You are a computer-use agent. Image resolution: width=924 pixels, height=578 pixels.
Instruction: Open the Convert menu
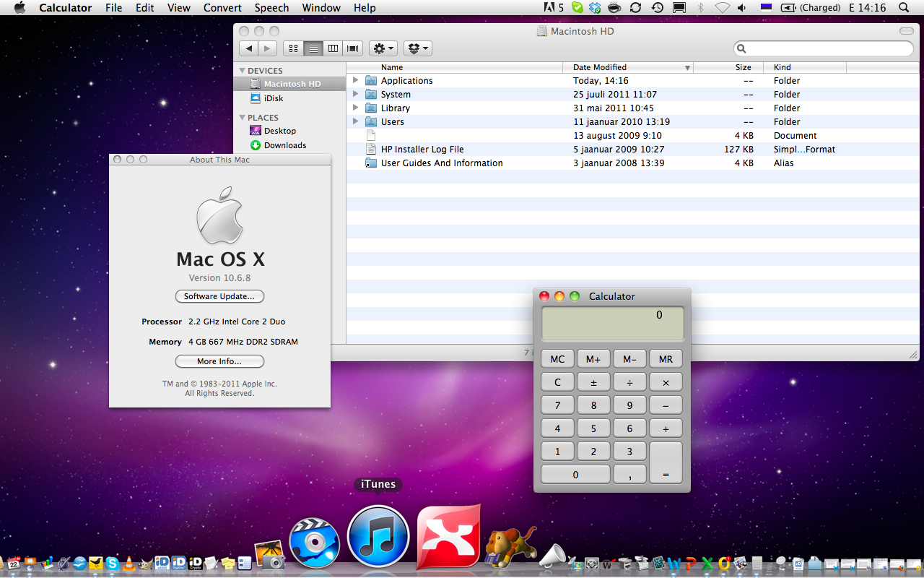(222, 8)
